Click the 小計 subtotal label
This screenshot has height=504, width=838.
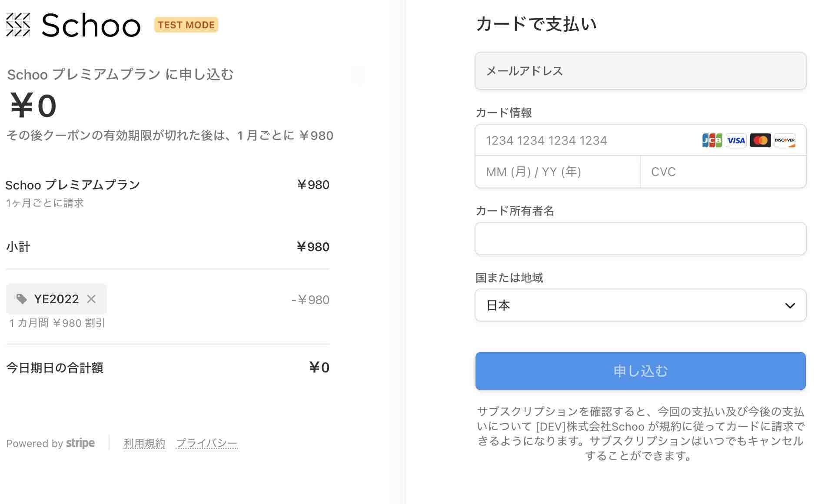click(18, 247)
